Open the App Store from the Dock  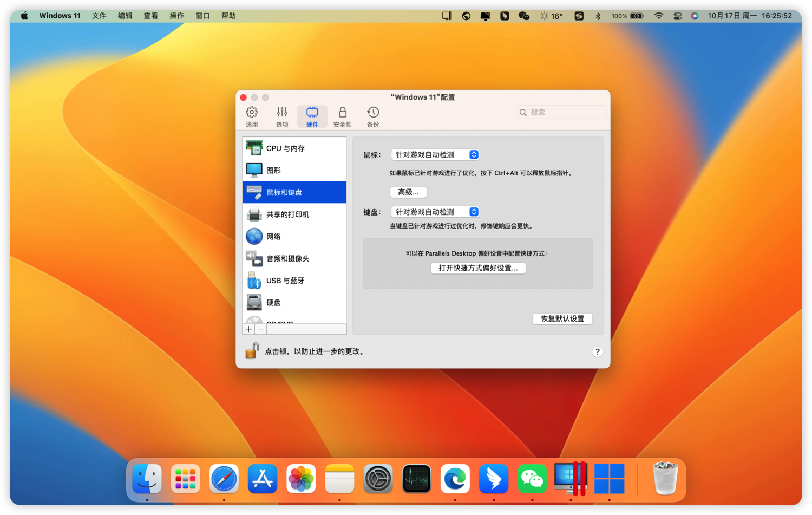[x=263, y=479]
